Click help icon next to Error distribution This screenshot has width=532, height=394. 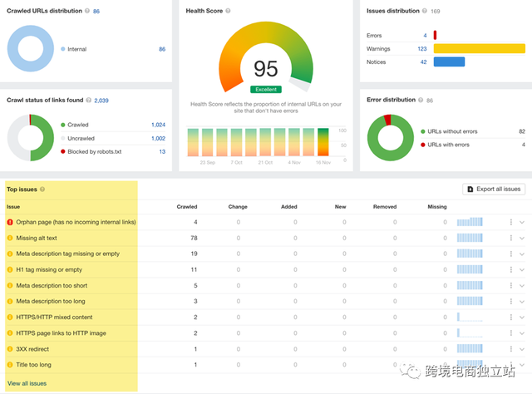(420, 101)
